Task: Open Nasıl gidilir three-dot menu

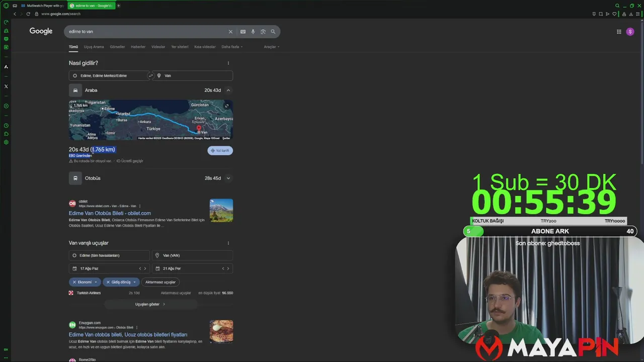Action: (228, 63)
